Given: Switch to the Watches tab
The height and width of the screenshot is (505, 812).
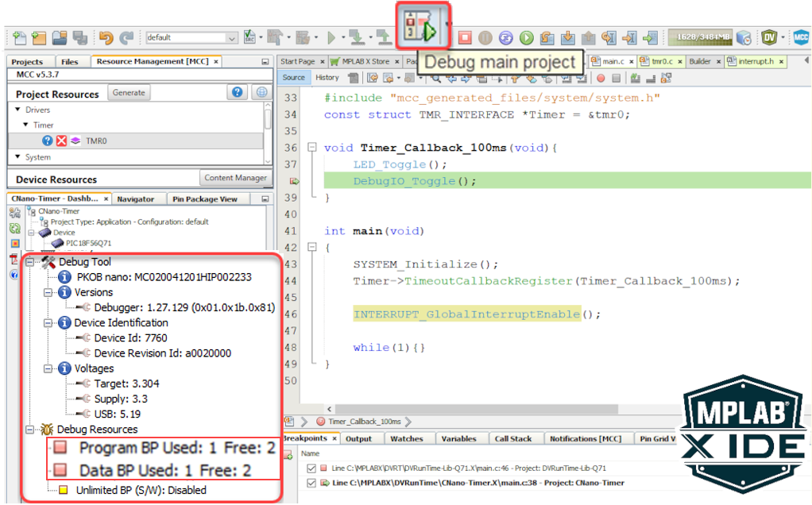Looking at the screenshot, I should [x=406, y=438].
